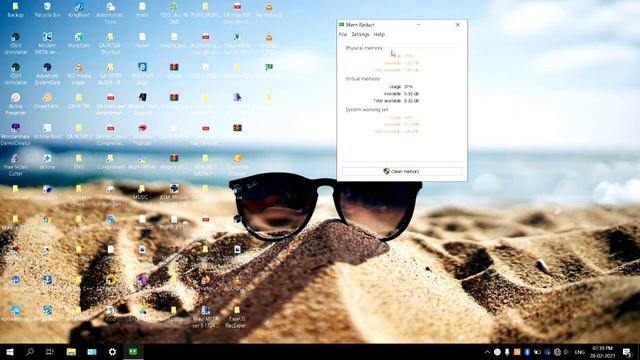The height and width of the screenshot is (360, 640).
Task: Select the Wondershare DemoCreator desktop icon
Action: pos(16,135)
